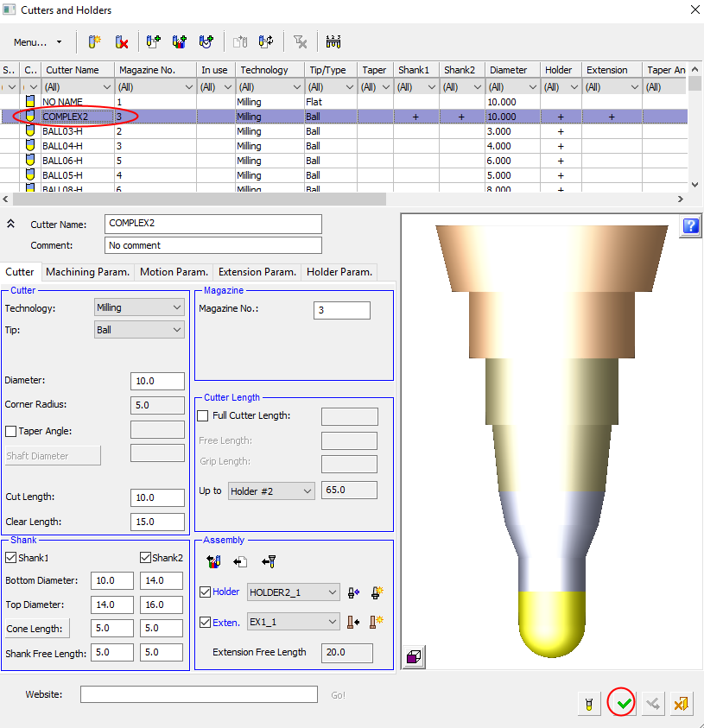
Task: Click the green checkmark OK button
Action: [x=624, y=704]
